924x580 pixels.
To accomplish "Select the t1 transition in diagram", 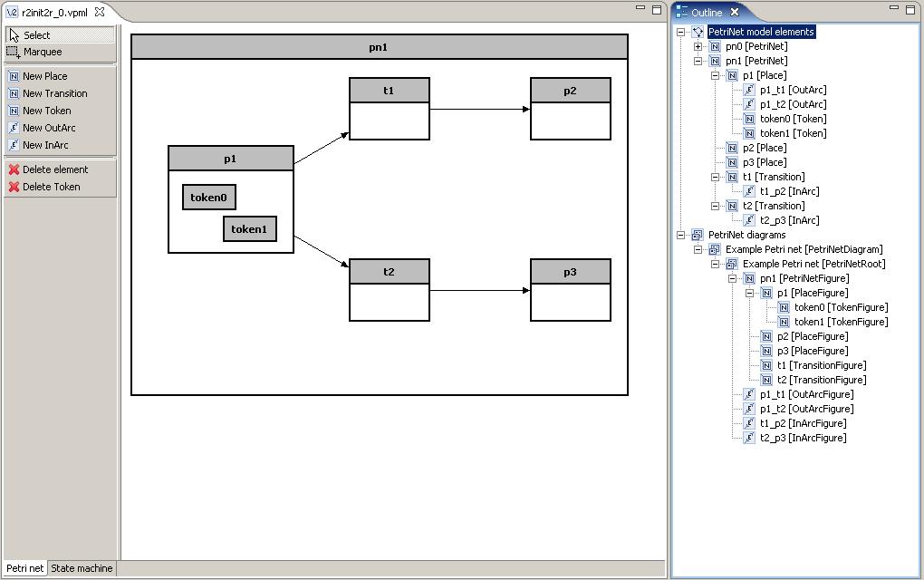I will pos(389,109).
